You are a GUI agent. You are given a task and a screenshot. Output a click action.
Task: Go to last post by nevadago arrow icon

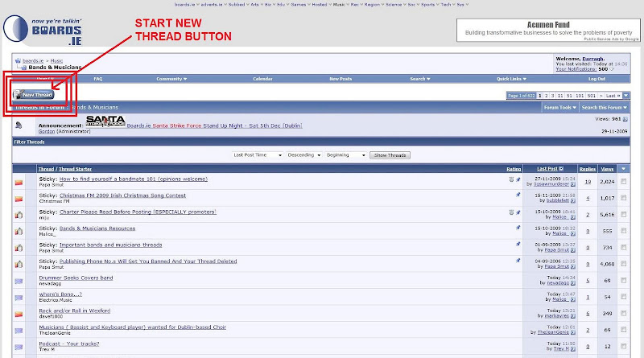click(573, 283)
